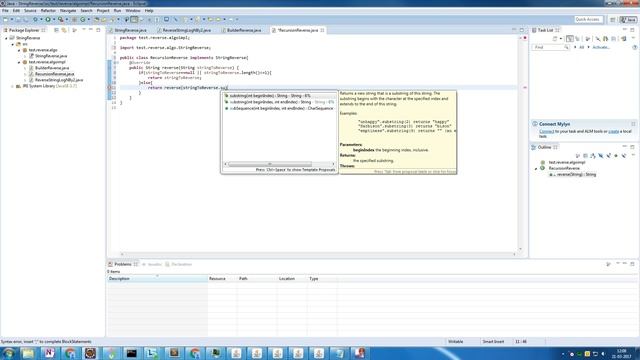Viewport: 640px width, 360px height.
Task: Open the Run menu
Action: 117,11
